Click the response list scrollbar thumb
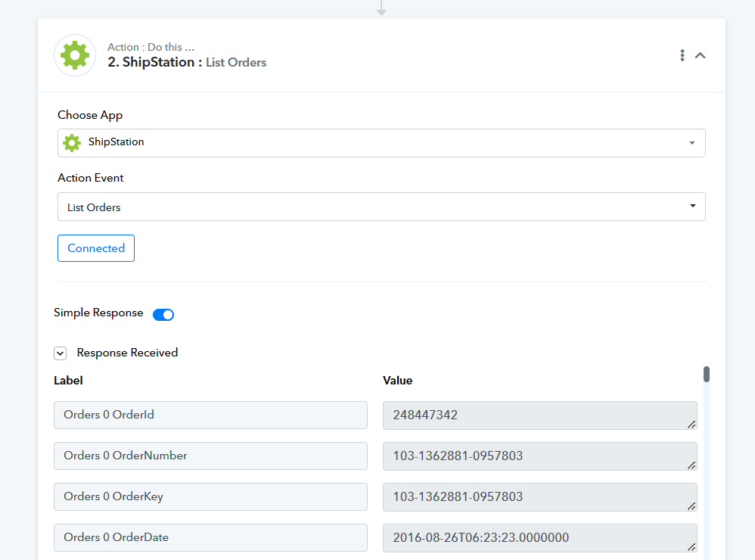Viewport: 755px width, 560px height. (x=707, y=374)
